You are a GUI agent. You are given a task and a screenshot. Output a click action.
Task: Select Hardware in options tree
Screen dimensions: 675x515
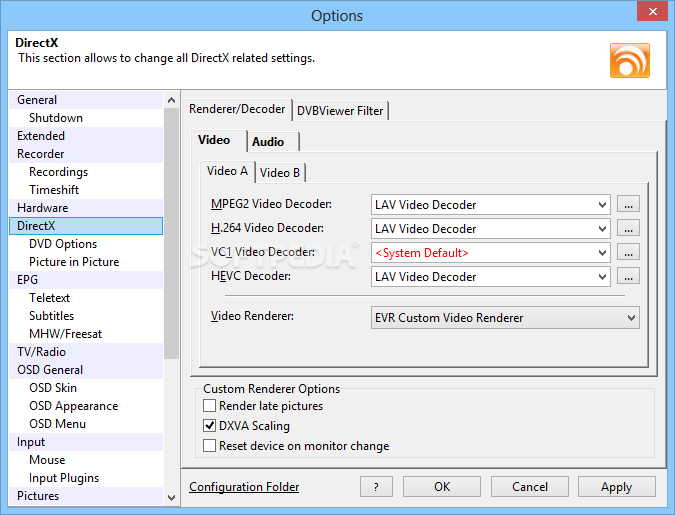pos(86,208)
